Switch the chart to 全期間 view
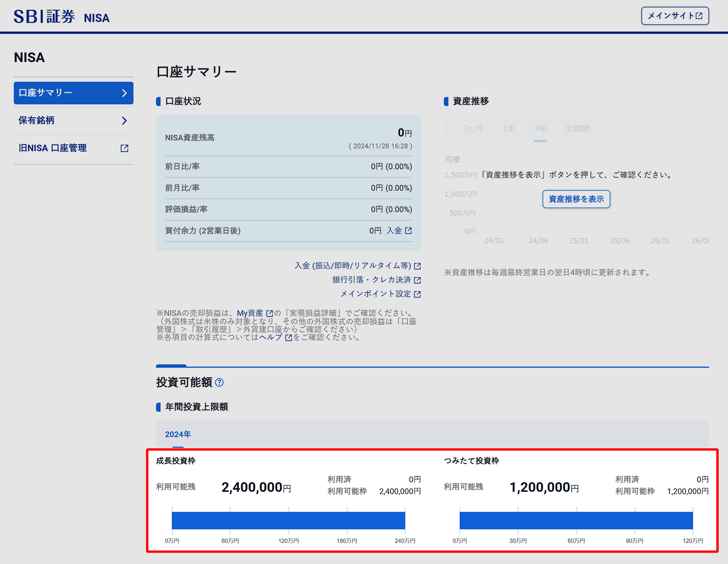 point(577,129)
